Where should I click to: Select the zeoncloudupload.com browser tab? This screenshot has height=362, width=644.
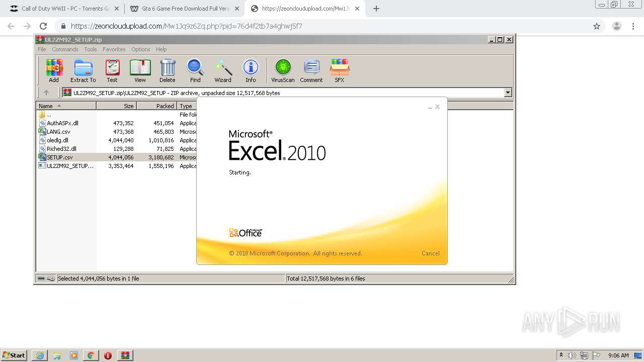305,9
